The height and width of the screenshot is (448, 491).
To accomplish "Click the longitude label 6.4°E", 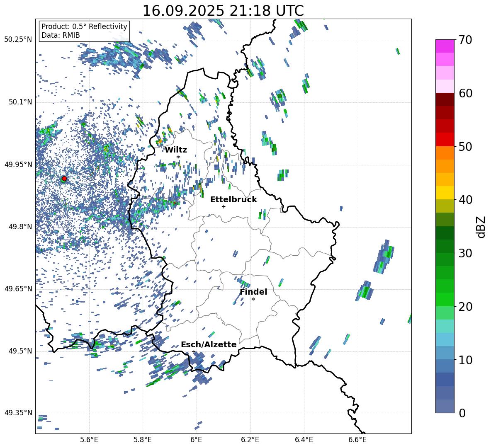I will tap(304, 440).
